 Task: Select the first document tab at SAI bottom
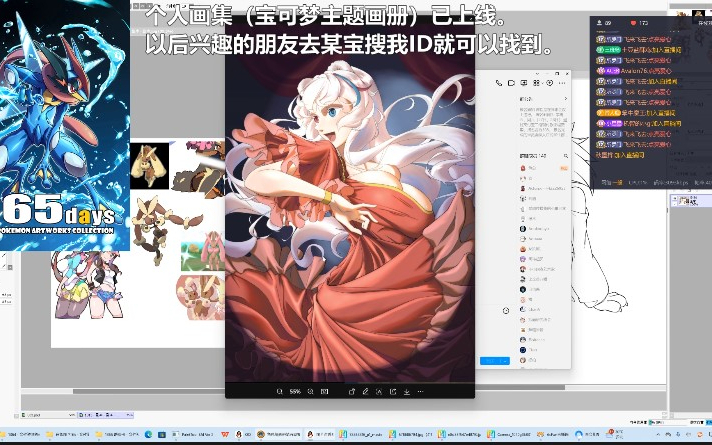click(49, 415)
